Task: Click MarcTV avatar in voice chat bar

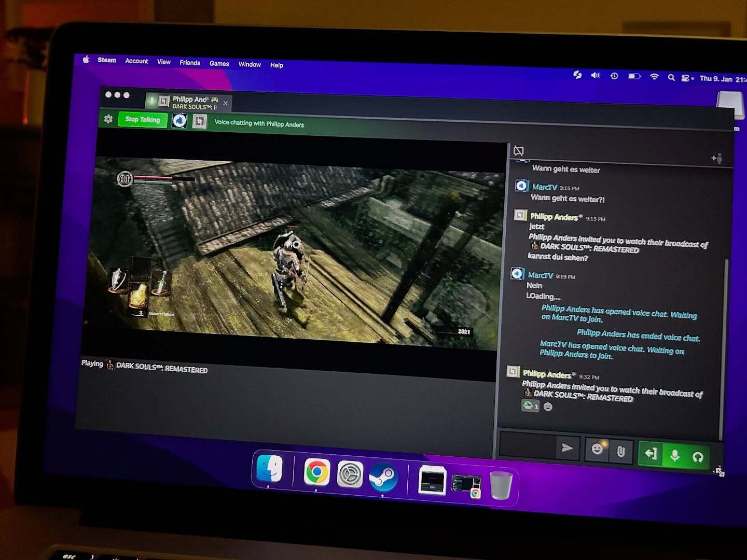Action: coord(179,121)
